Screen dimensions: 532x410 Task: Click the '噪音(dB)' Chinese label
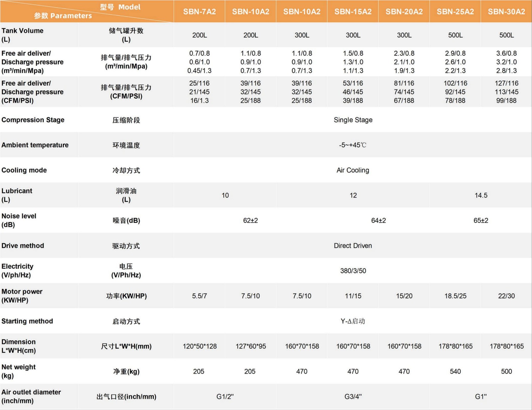[x=126, y=220]
